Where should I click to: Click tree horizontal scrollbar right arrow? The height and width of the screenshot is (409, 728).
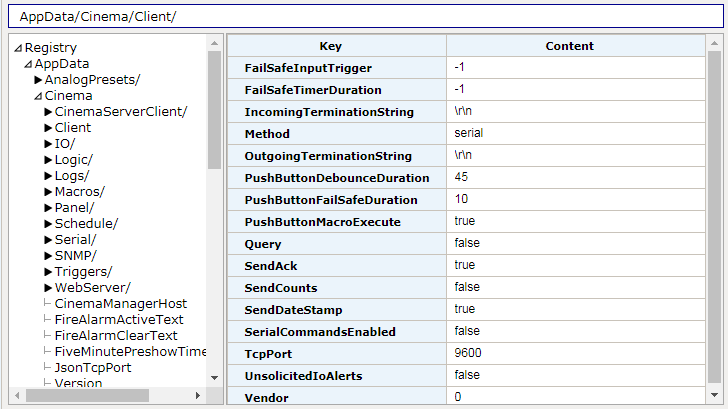198,396
